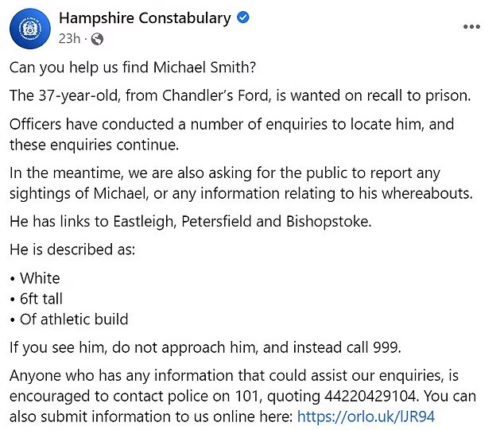Click the reference number 44220429104

[x=382, y=395]
